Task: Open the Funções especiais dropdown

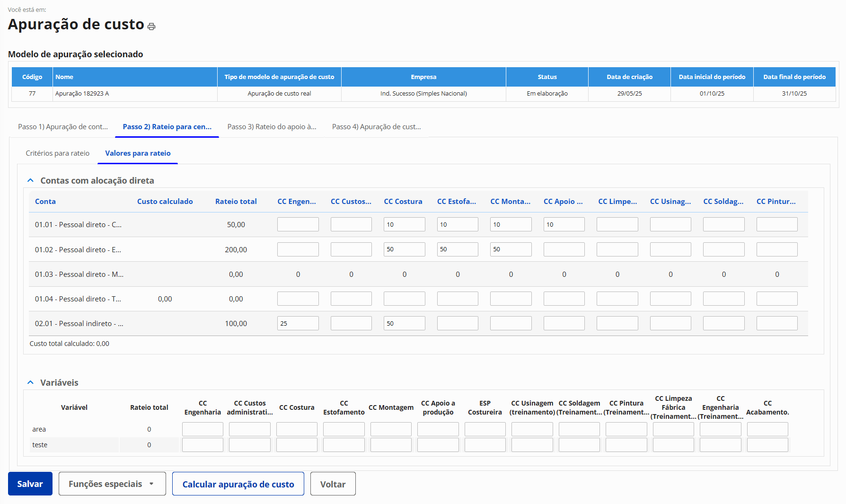Action: 112,484
